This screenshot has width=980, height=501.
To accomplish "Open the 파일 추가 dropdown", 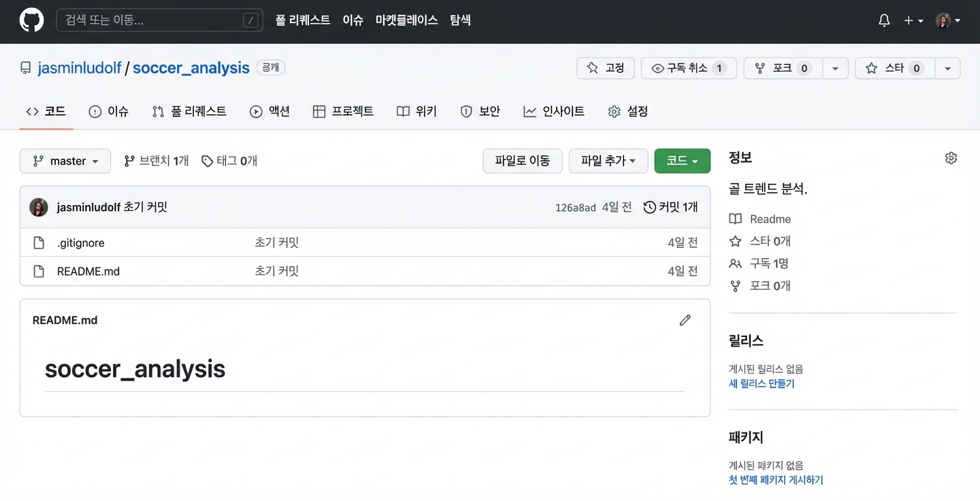I will [608, 161].
